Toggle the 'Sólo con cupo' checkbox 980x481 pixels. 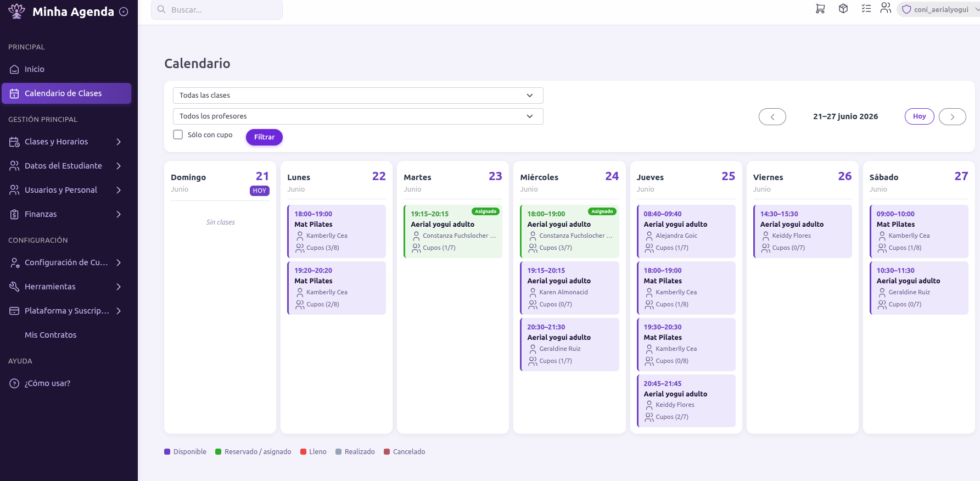click(178, 135)
